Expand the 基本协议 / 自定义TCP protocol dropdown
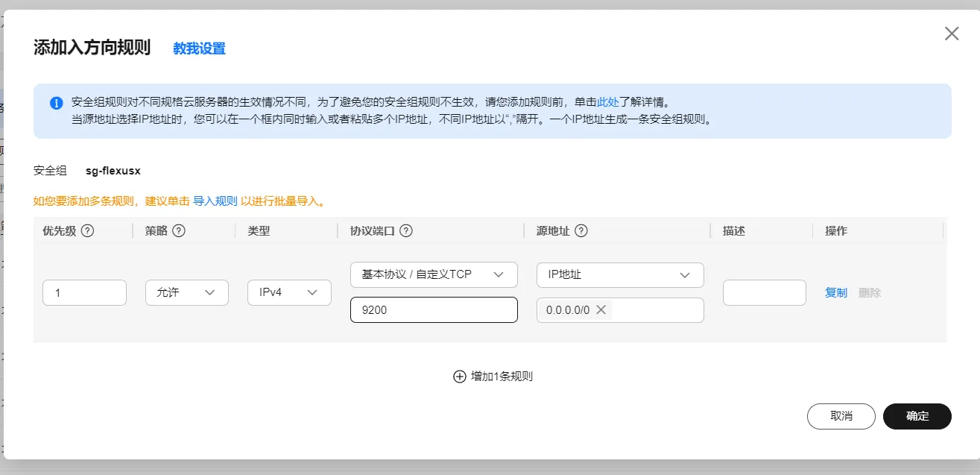This screenshot has height=475, width=980. click(434, 274)
